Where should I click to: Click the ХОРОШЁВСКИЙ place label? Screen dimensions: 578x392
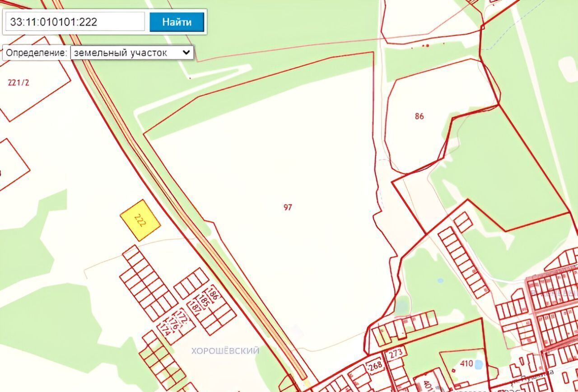click(x=225, y=350)
